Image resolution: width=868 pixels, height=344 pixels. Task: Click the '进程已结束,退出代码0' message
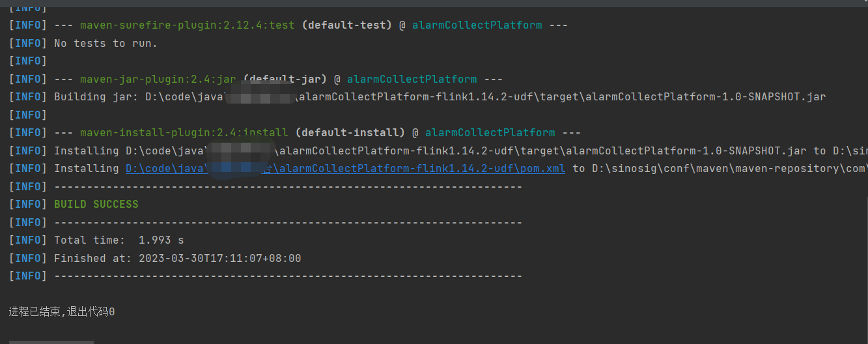coord(62,311)
